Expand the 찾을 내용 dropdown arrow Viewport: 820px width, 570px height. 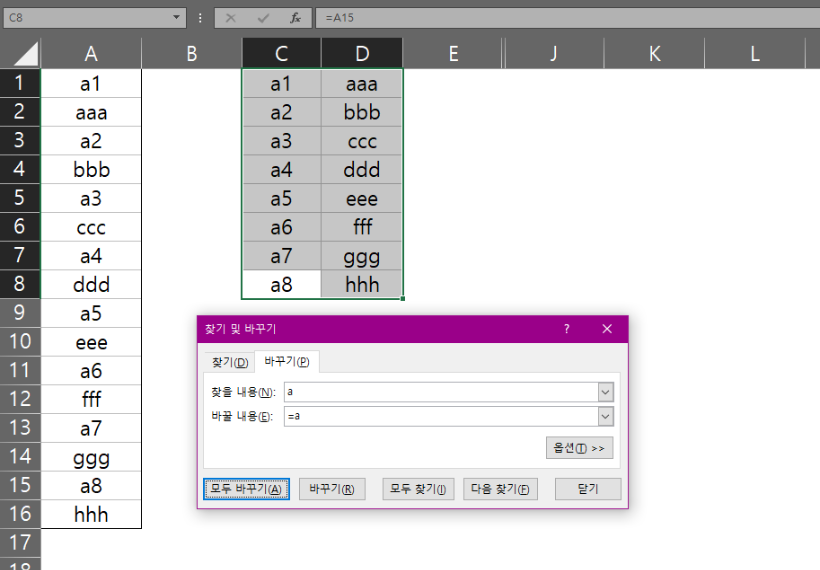pos(606,392)
